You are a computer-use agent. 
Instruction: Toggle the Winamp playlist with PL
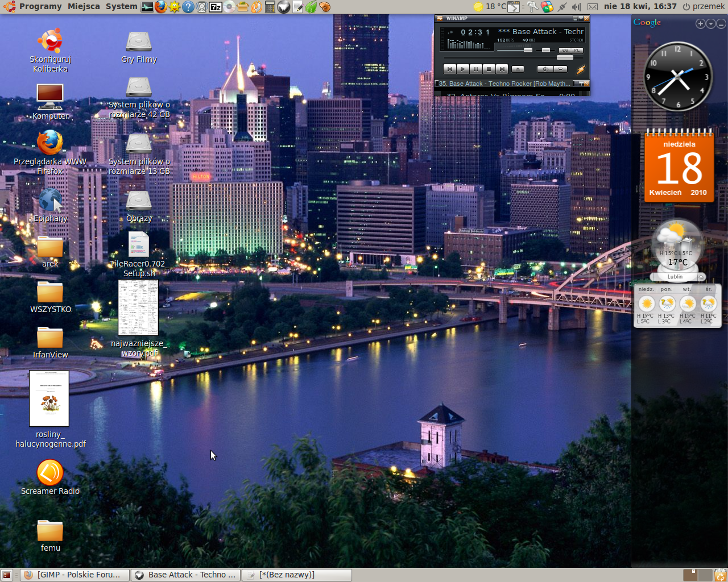(x=577, y=50)
